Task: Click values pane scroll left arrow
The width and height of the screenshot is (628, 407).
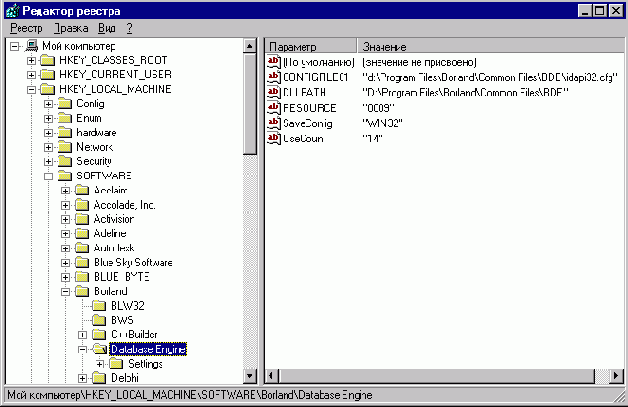Action: (272, 376)
